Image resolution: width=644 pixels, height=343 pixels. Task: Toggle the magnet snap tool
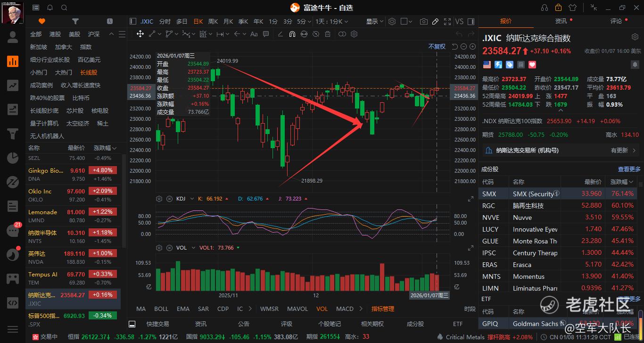(x=292, y=34)
